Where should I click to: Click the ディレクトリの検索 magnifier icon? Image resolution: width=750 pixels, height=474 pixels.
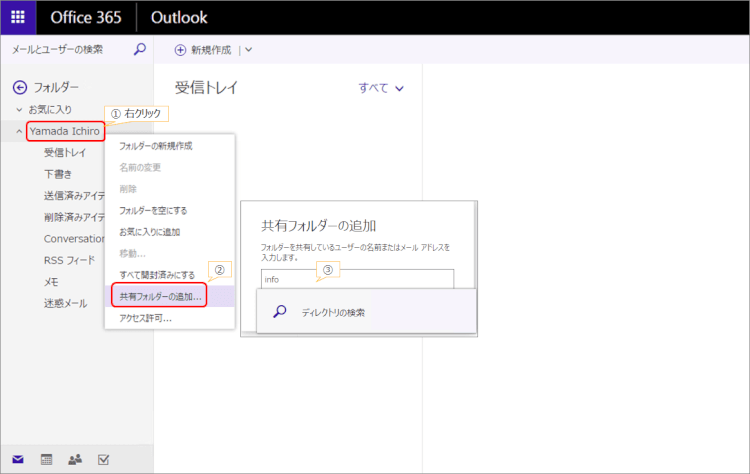coord(280,312)
